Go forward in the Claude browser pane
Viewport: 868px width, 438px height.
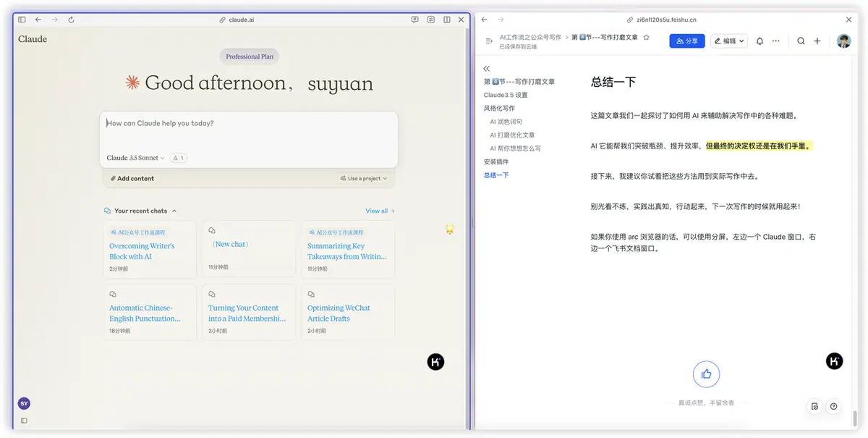click(x=54, y=20)
